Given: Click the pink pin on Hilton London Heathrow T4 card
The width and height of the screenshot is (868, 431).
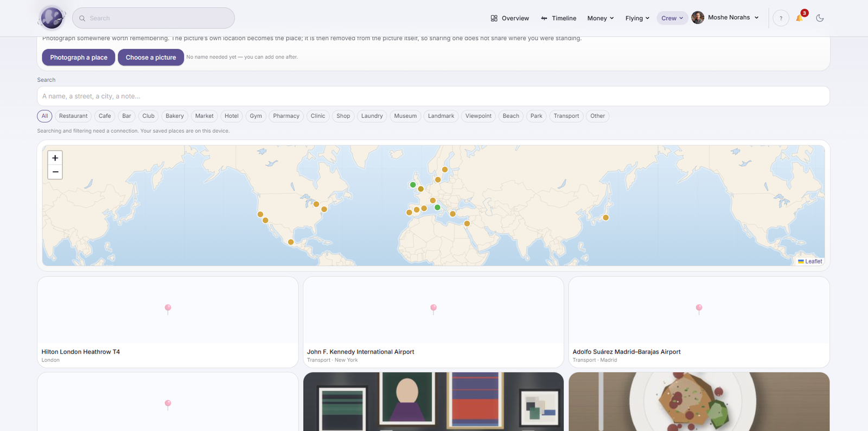Looking at the screenshot, I should click(x=168, y=309).
